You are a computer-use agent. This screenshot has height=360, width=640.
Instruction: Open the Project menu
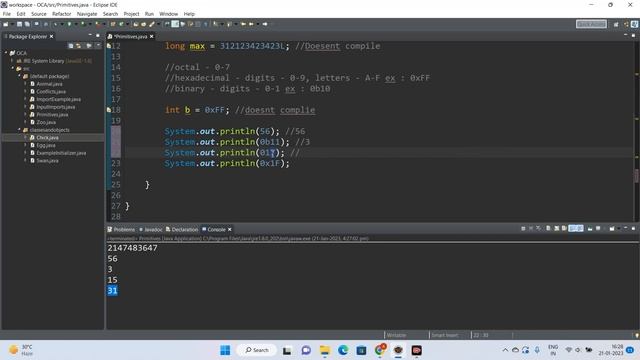131,14
